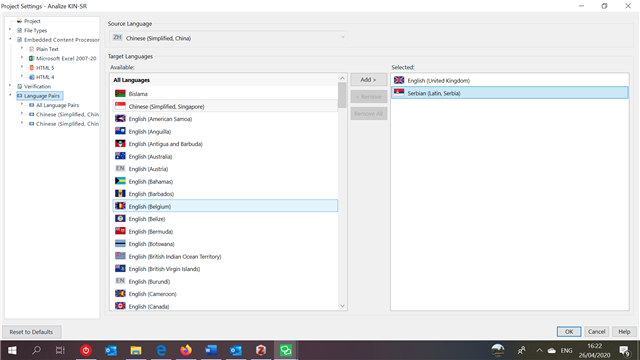Click the available list scroll-up arrow
Image resolution: width=640 pixels, height=360 pixels.
(x=342, y=78)
